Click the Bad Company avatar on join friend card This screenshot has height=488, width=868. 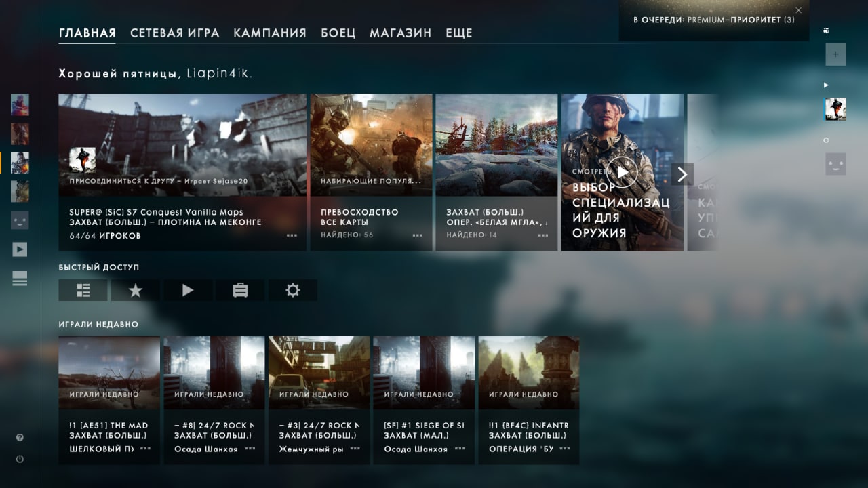pos(82,161)
